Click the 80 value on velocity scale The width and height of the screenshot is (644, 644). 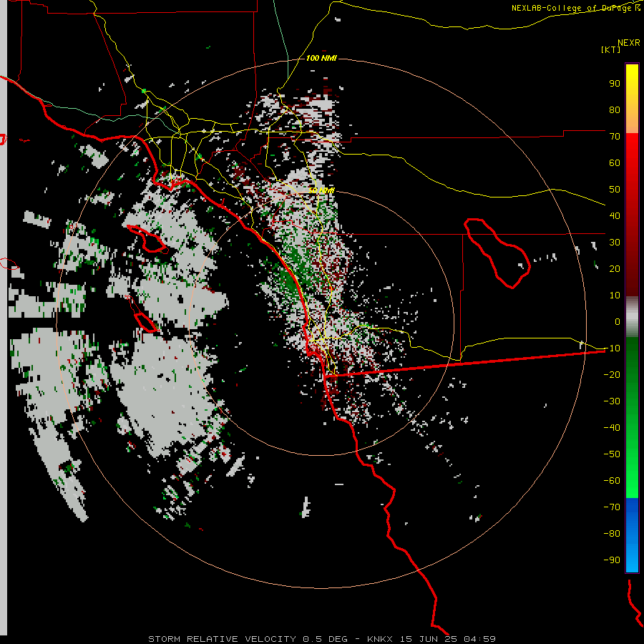tap(615, 109)
